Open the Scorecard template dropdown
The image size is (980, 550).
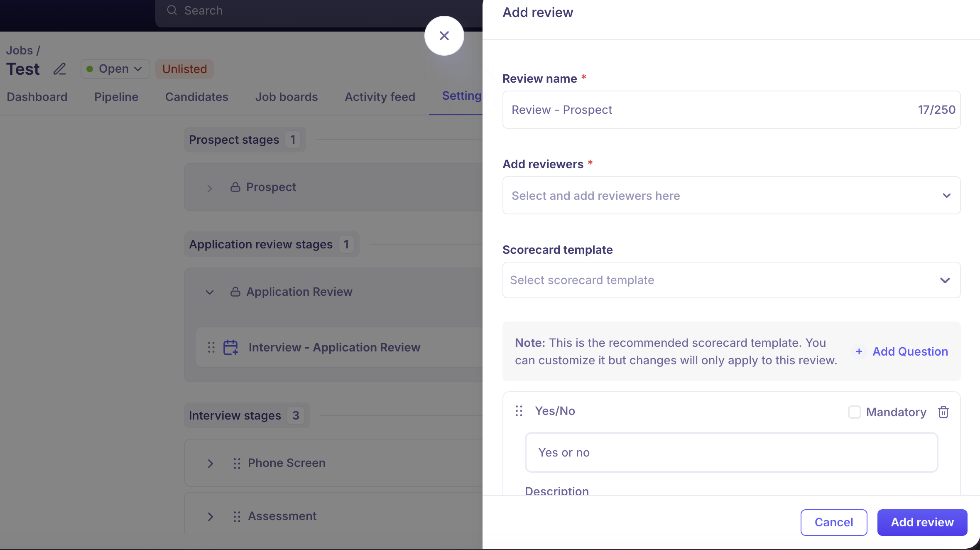pos(731,280)
